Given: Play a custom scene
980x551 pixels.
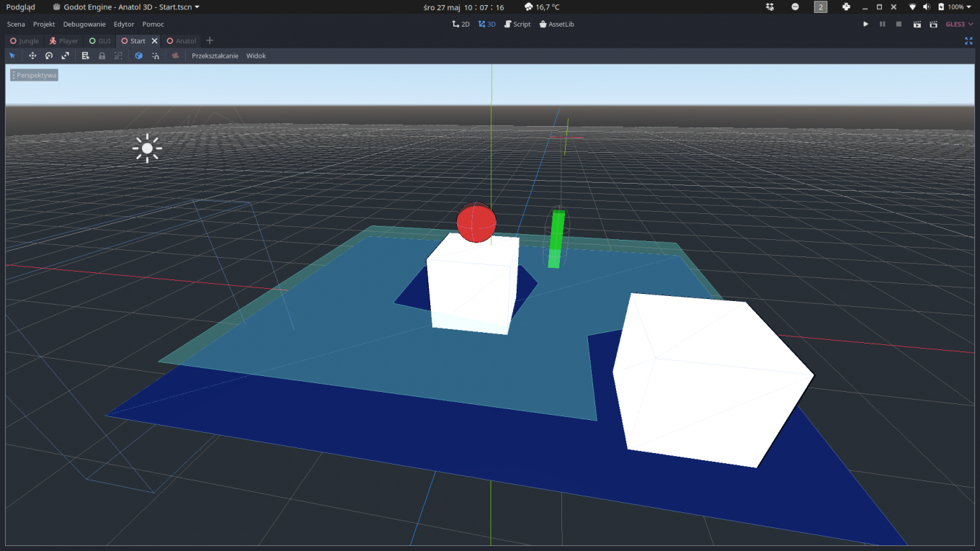Looking at the screenshot, I should point(933,24).
